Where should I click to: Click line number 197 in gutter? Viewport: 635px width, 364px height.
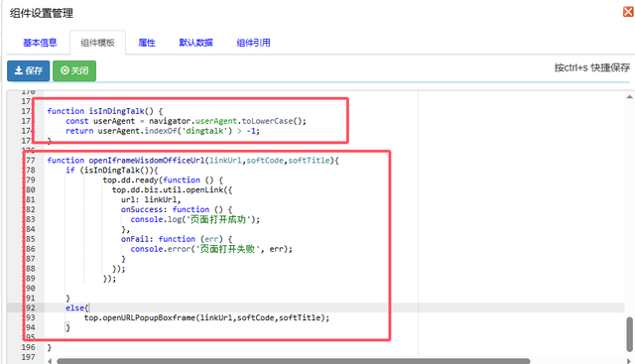point(29,357)
